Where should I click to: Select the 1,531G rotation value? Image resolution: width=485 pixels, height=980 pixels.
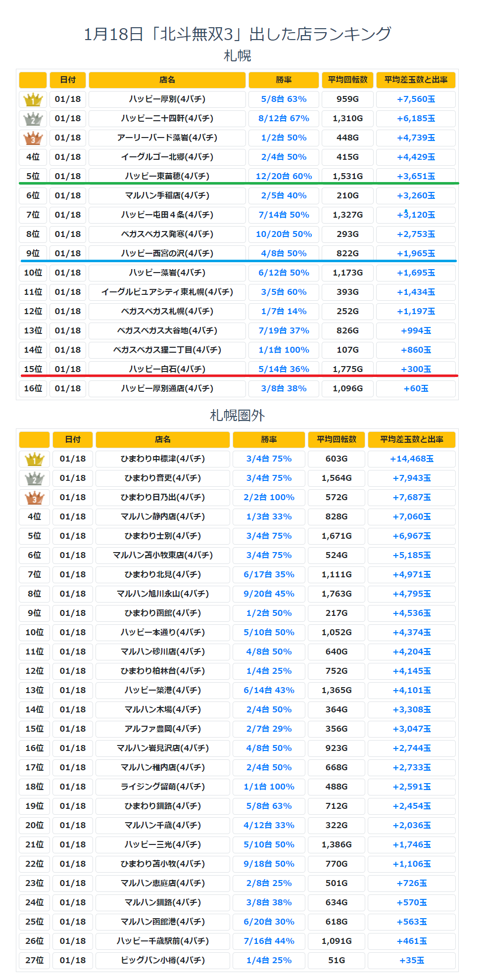click(x=347, y=176)
